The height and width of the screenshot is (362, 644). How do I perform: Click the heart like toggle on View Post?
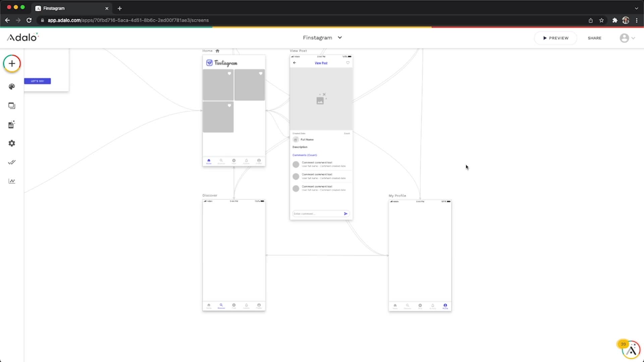[347, 62]
